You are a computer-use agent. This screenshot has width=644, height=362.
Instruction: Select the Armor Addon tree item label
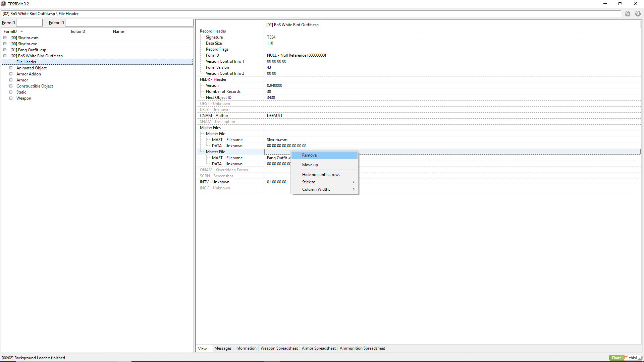pos(29,74)
